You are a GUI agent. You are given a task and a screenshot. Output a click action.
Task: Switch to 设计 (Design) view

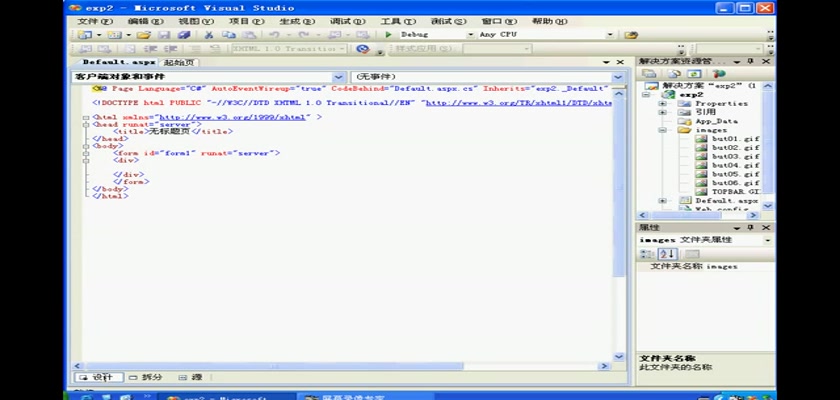tap(100, 377)
